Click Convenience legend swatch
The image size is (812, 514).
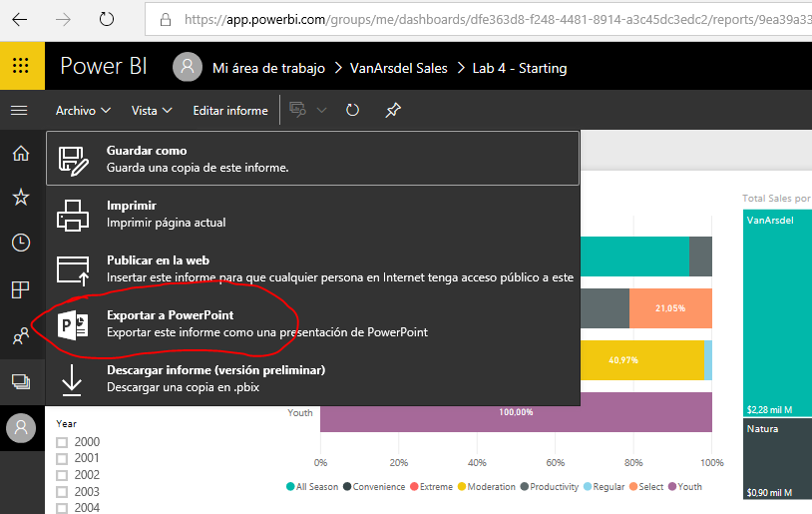(x=347, y=486)
